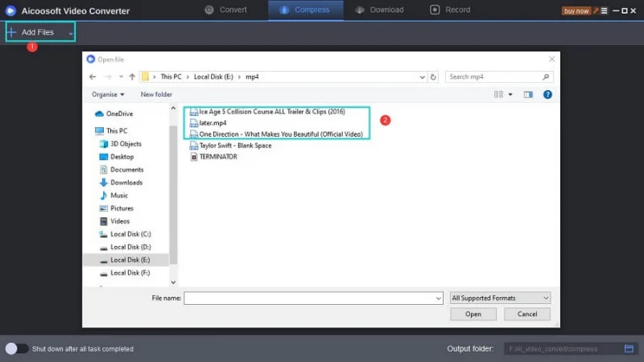Click the output folder browse icon
This screenshot has width=644, height=362.
click(630, 348)
